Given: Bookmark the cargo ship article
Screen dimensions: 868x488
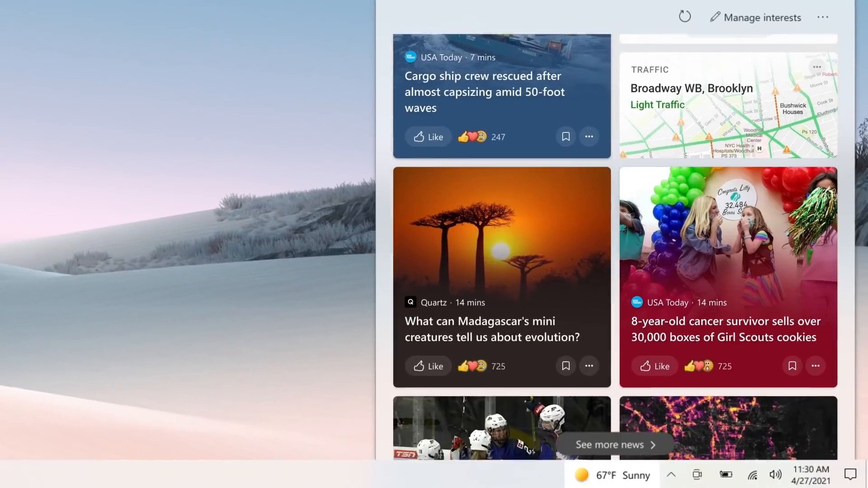Looking at the screenshot, I should 566,136.
